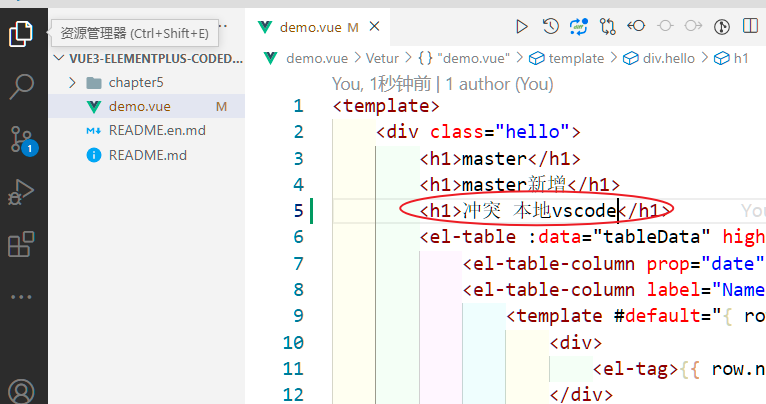Open the explorer panel more actions ellipsis
The width and height of the screenshot is (766, 404).
[223, 25]
